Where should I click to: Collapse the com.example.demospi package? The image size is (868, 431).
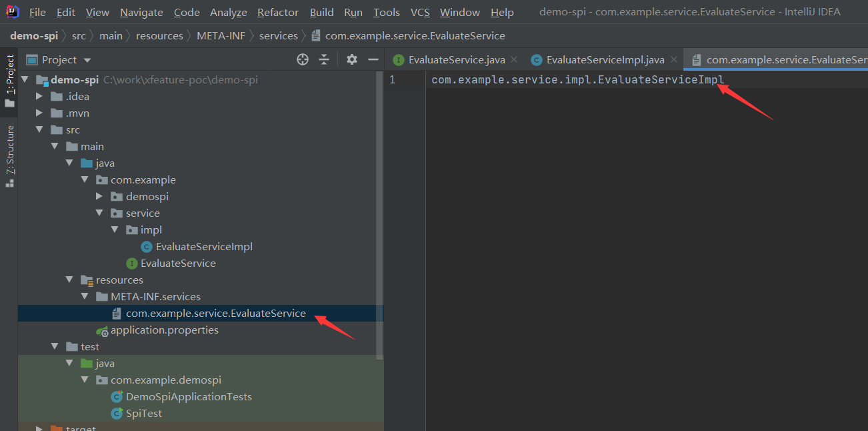coord(85,380)
